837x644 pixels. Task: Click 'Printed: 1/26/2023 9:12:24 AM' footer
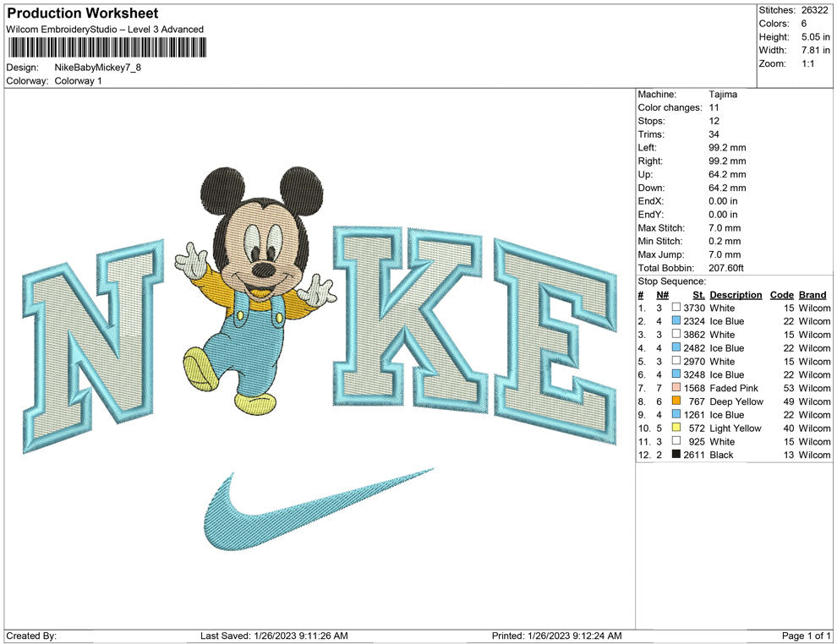[x=557, y=636]
